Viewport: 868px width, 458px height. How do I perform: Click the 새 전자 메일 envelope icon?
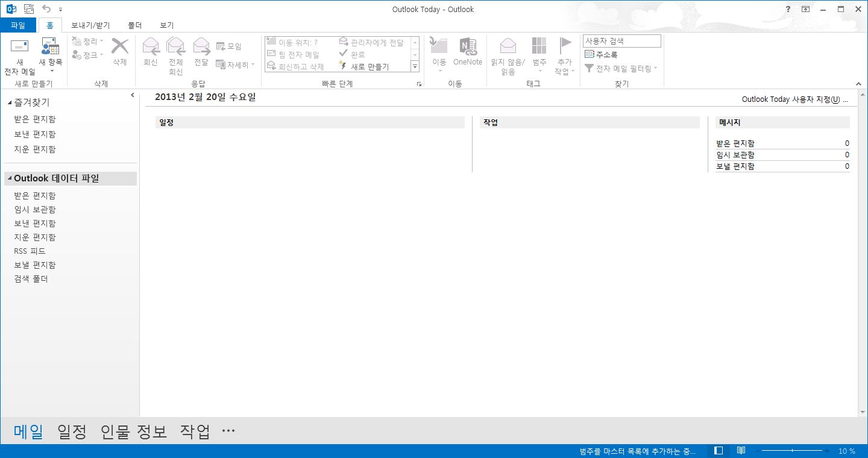[20, 46]
